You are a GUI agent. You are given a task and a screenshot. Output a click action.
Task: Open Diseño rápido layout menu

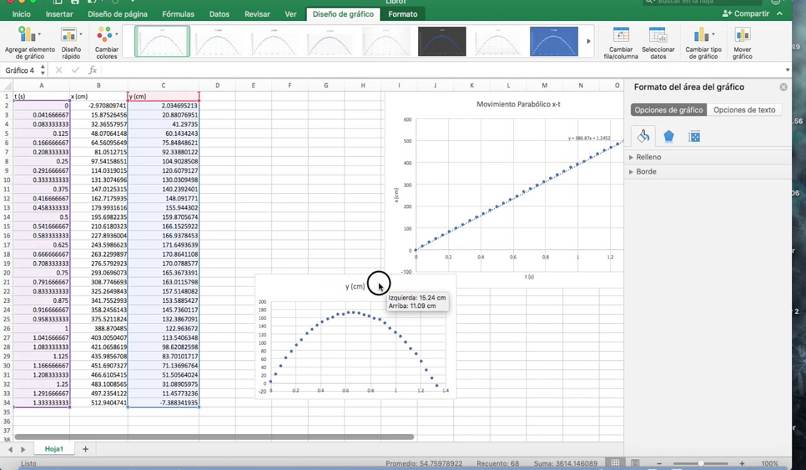coord(71,43)
